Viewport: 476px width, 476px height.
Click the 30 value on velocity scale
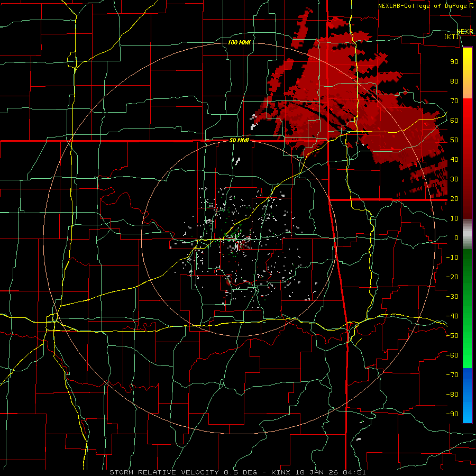point(454,179)
